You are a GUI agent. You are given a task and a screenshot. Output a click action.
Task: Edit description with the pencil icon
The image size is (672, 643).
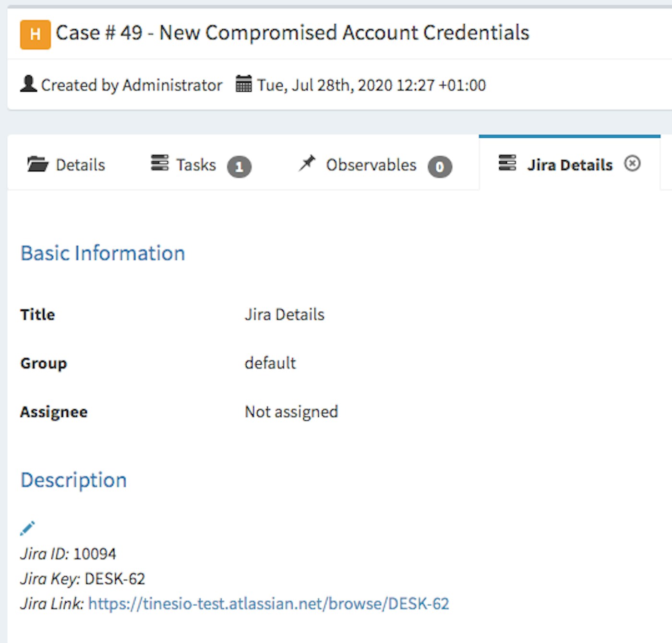(x=27, y=528)
